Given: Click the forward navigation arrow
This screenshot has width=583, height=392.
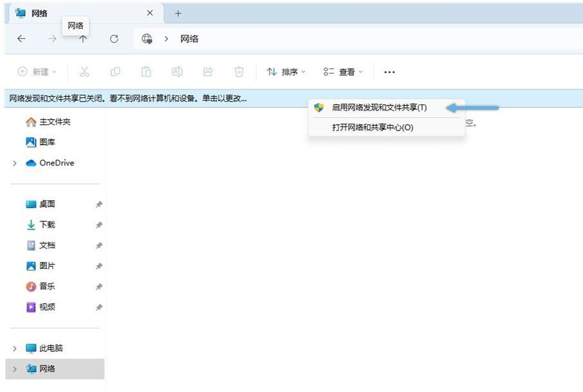Looking at the screenshot, I should 52,39.
